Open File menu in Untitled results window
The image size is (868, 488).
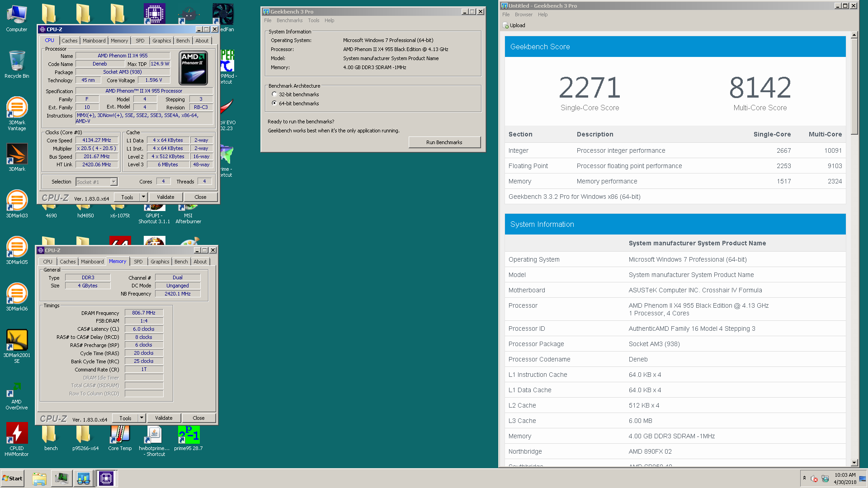click(x=506, y=14)
